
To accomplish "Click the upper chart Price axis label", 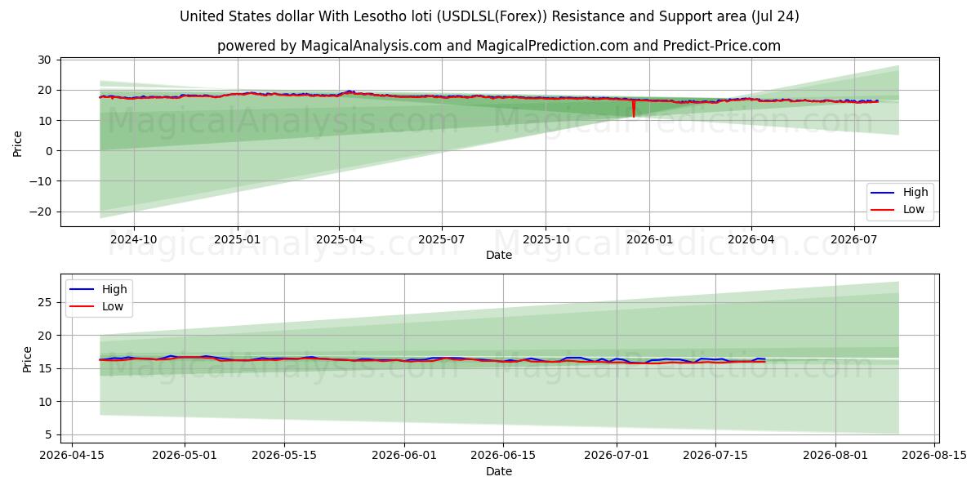I will tap(18, 142).
